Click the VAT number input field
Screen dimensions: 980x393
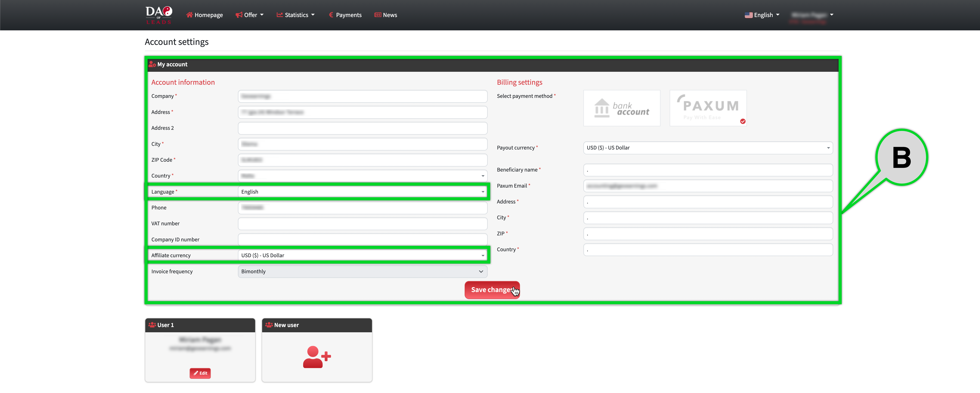point(362,224)
